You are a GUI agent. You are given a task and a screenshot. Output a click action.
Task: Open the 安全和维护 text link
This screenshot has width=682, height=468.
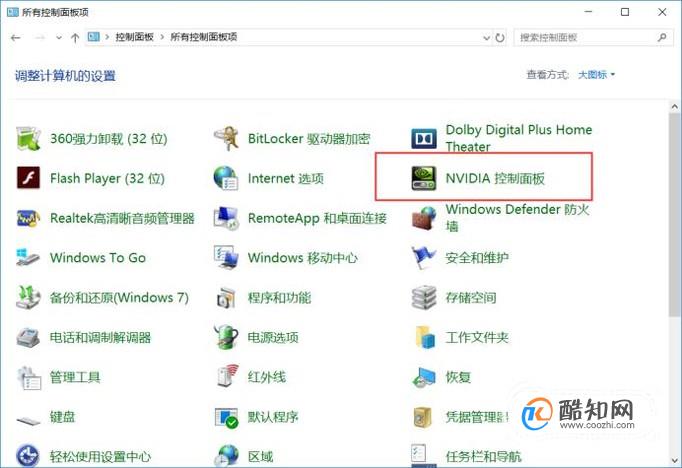(x=477, y=257)
